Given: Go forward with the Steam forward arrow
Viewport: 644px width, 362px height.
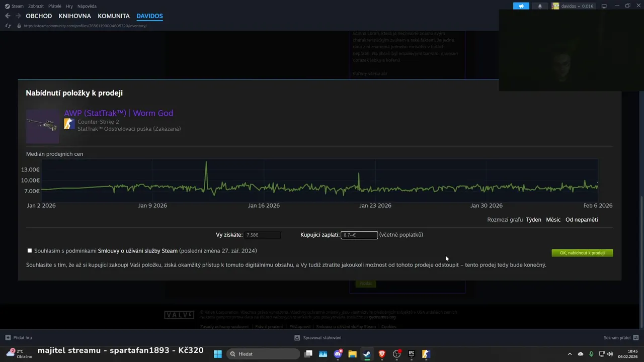Looking at the screenshot, I should (x=18, y=16).
